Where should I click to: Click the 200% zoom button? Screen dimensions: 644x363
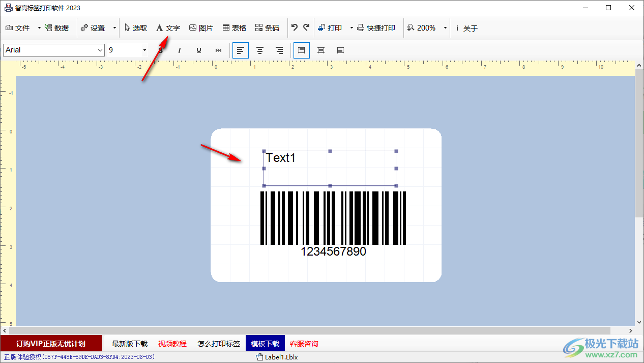(422, 28)
